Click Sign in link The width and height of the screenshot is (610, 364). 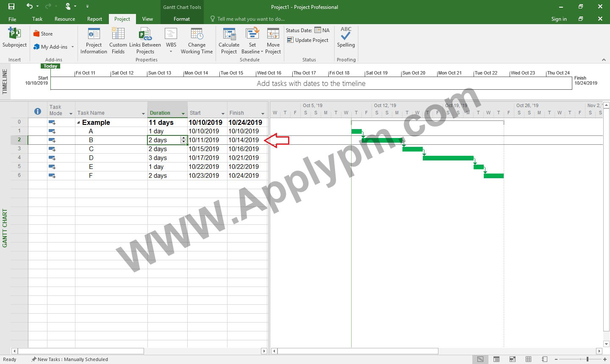(559, 19)
